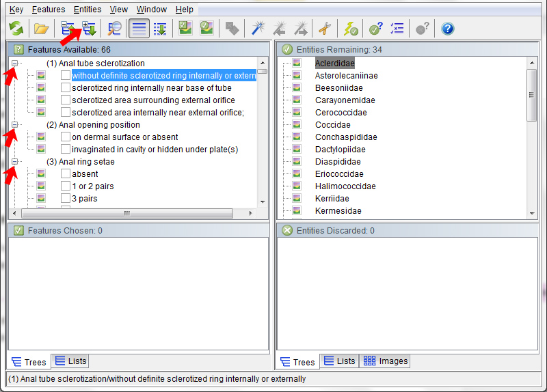Click the Entities Remaining vertical scrollbar down arrow
547x392 pixels.
coord(533,213)
